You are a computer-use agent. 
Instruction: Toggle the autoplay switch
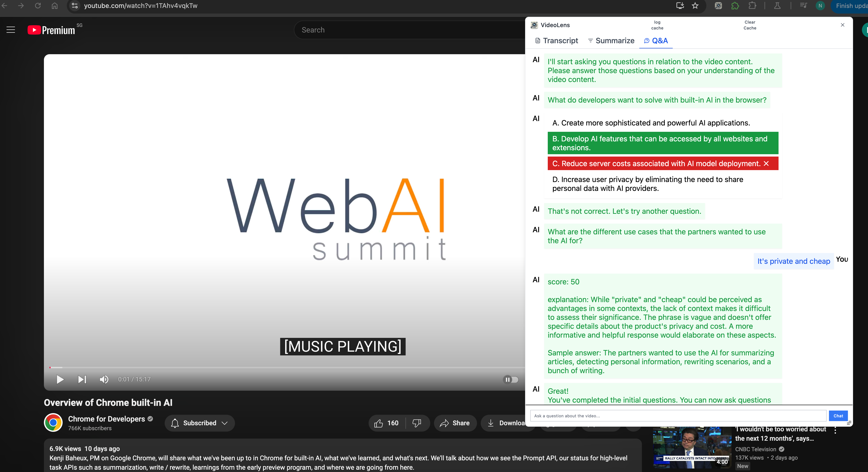pos(510,380)
